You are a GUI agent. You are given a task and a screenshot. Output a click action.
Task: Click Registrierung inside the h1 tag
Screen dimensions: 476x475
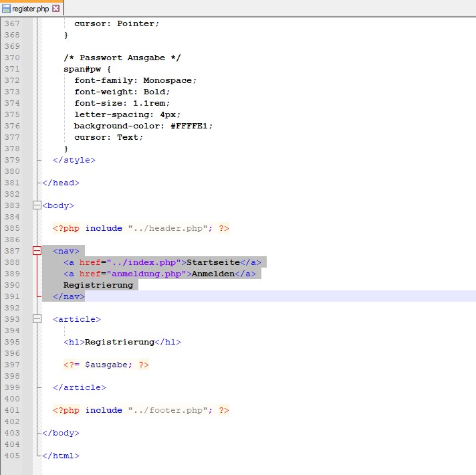pyautogui.click(x=120, y=342)
